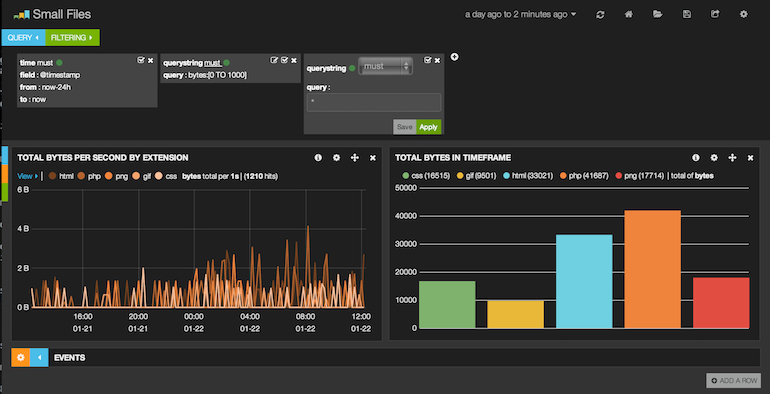Expand the View options in histogram panel

[28, 176]
